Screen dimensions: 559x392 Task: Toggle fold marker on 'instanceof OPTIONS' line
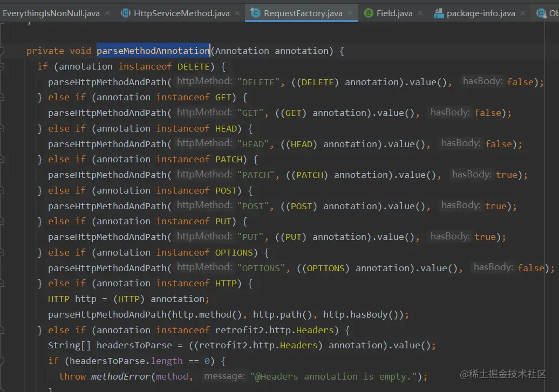coord(1,252)
